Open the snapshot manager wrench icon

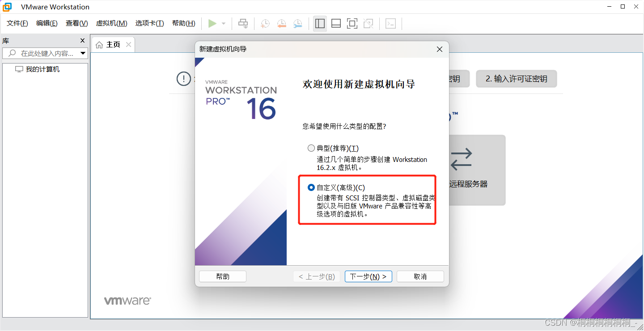point(297,23)
